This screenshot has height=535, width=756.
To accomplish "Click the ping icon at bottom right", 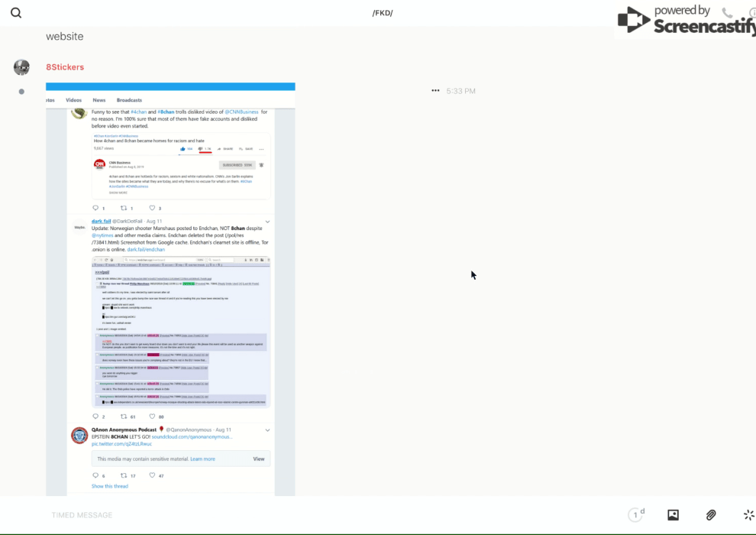I will (748, 515).
